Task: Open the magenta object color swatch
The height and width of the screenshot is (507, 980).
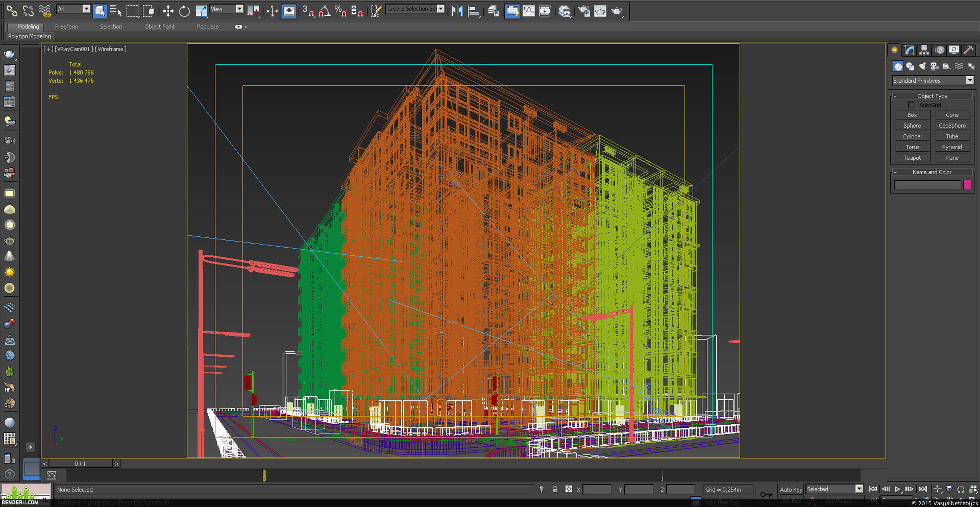Action: click(967, 185)
